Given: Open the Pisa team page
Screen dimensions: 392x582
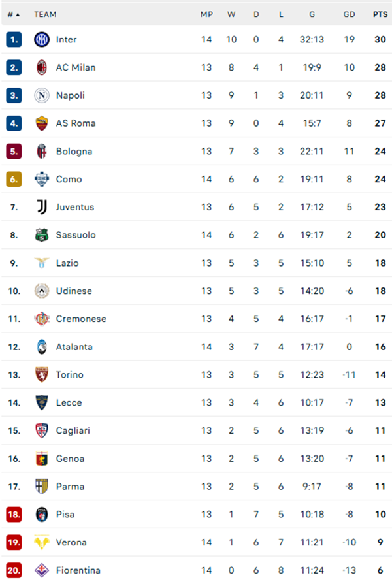Looking at the screenshot, I should pos(65,515).
